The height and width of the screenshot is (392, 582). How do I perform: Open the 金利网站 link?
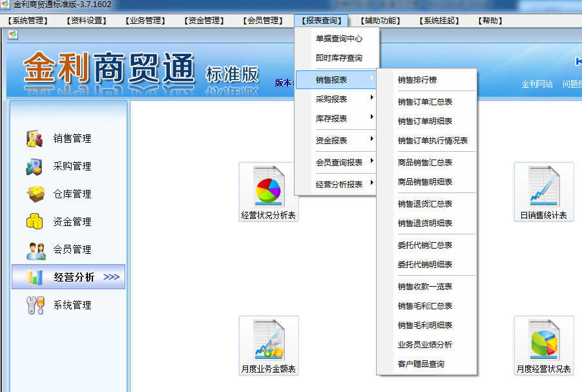pos(537,84)
